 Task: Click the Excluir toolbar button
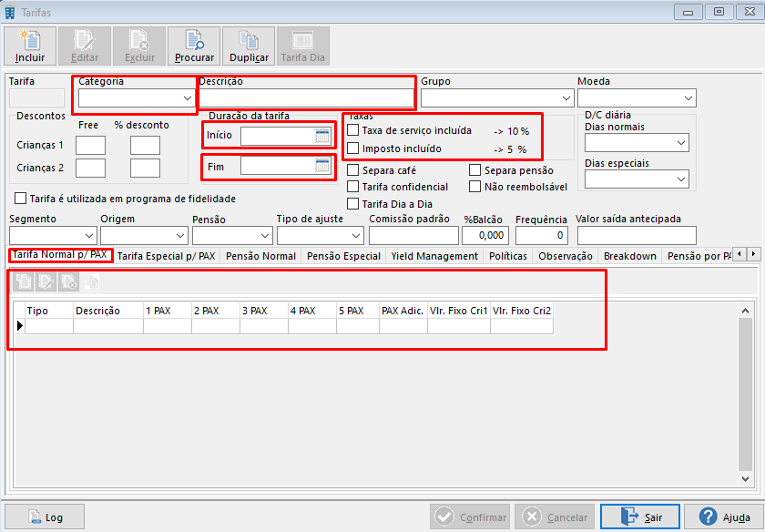139,46
